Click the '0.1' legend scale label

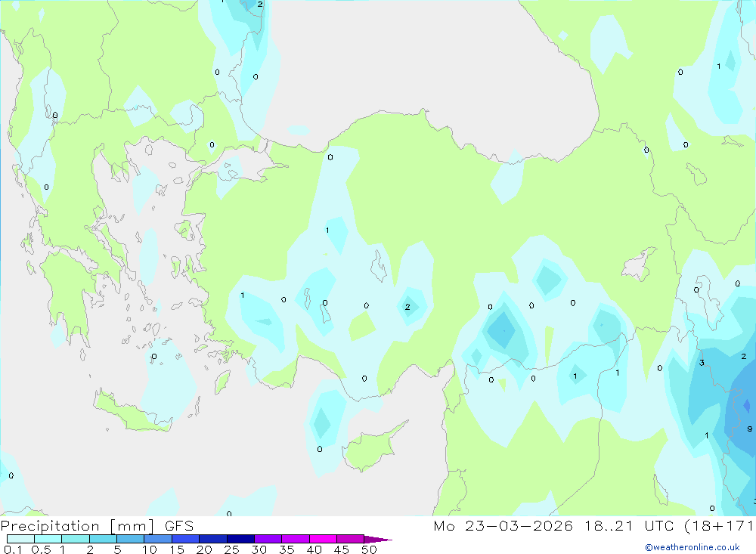click(x=13, y=549)
